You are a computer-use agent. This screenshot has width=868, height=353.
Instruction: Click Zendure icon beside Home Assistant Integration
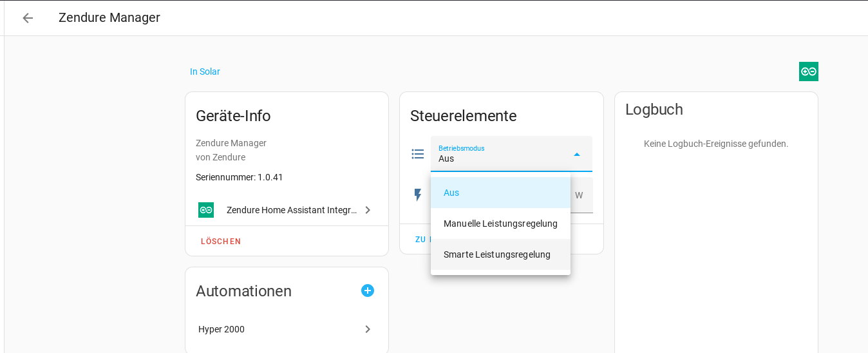click(x=206, y=210)
